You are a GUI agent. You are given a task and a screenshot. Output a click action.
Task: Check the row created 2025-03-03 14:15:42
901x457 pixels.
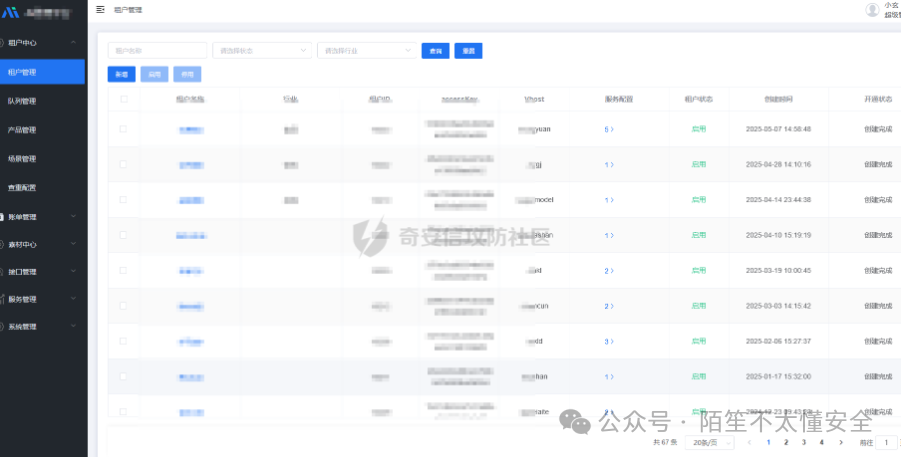point(123,306)
